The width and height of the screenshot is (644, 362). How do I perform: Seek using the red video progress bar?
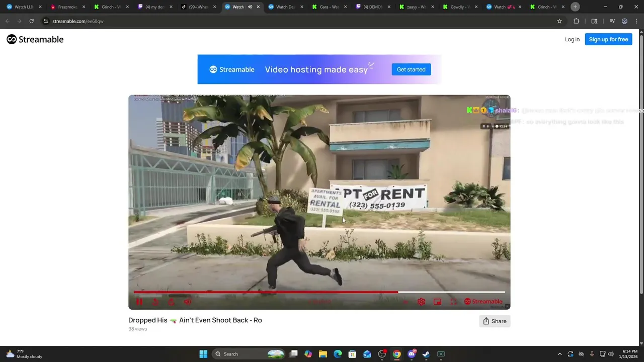[266, 292]
